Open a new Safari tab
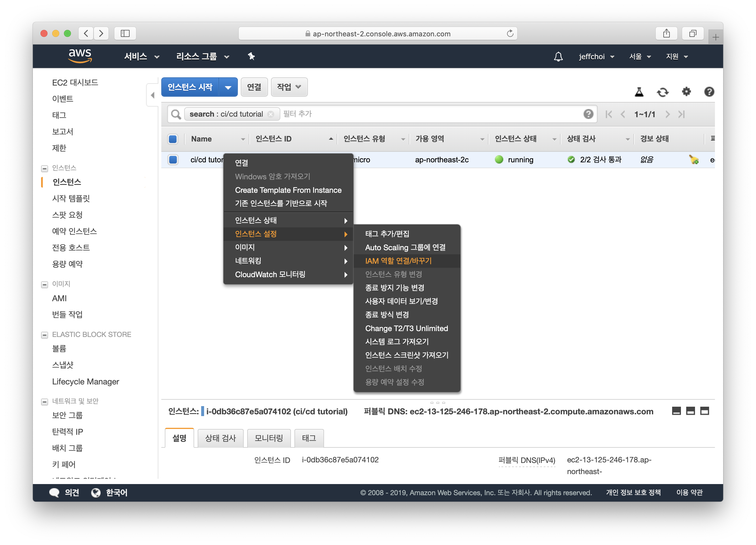The width and height of the screenshot is (756, 545). [x=715, y=37]
